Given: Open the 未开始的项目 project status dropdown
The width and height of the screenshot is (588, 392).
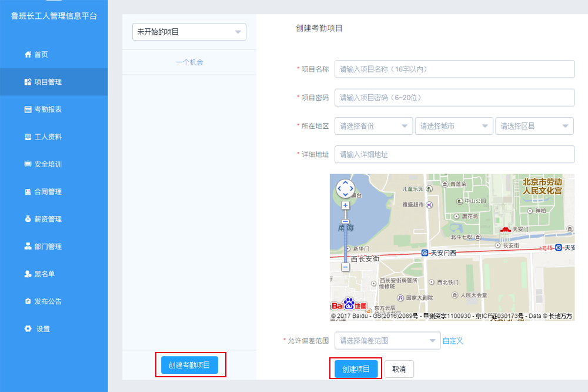Looking at the screenshot, I should tap(189, 32).
